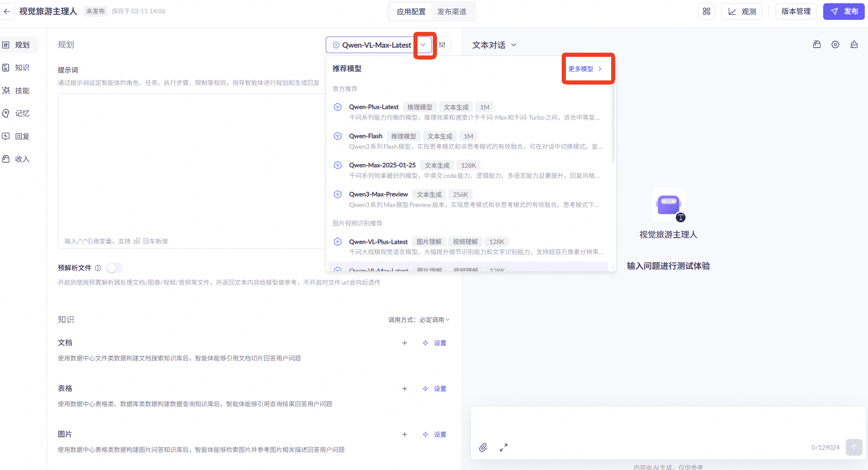
Task: Click the wallet-shaped icon in chat header
Action: [x=817, y=45]
